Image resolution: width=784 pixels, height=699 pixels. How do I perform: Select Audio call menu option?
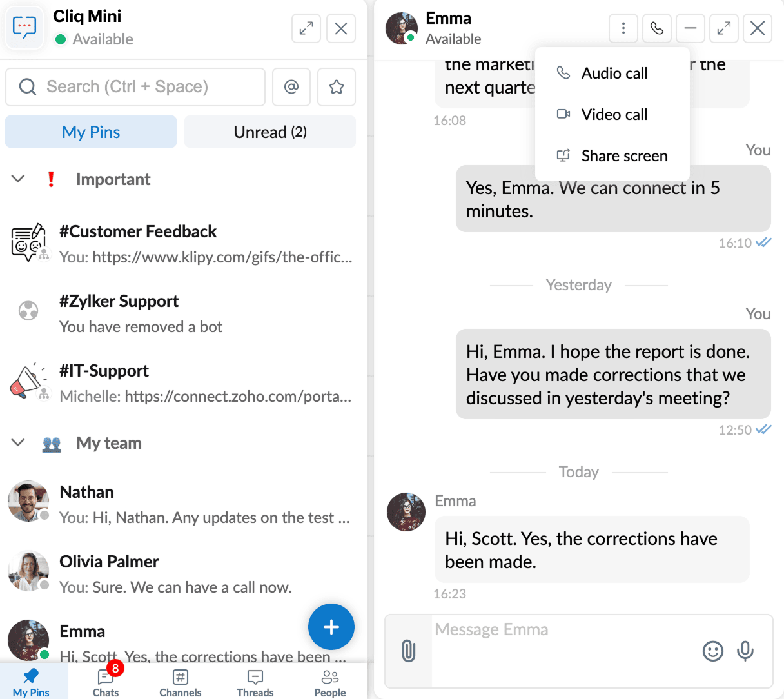pos(612,74)
